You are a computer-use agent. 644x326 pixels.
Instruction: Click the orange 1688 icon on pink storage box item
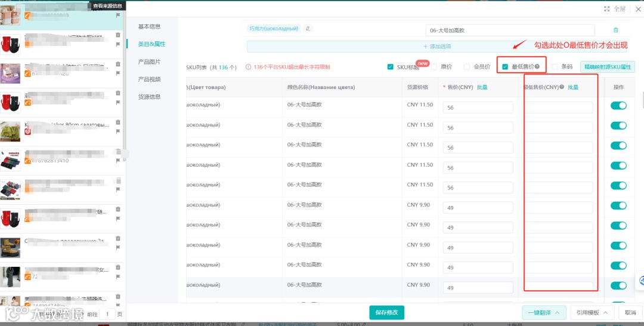(x=28, y=16)
